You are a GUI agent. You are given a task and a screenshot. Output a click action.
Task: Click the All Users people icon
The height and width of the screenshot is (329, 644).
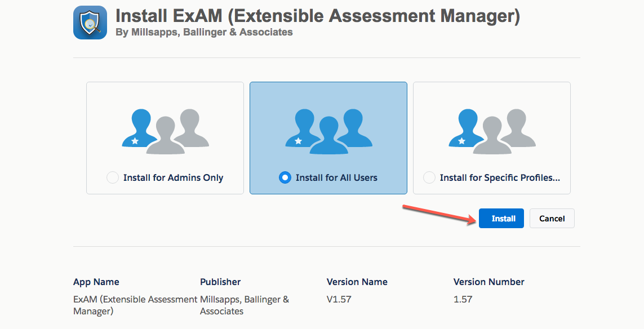click(328, 131)
